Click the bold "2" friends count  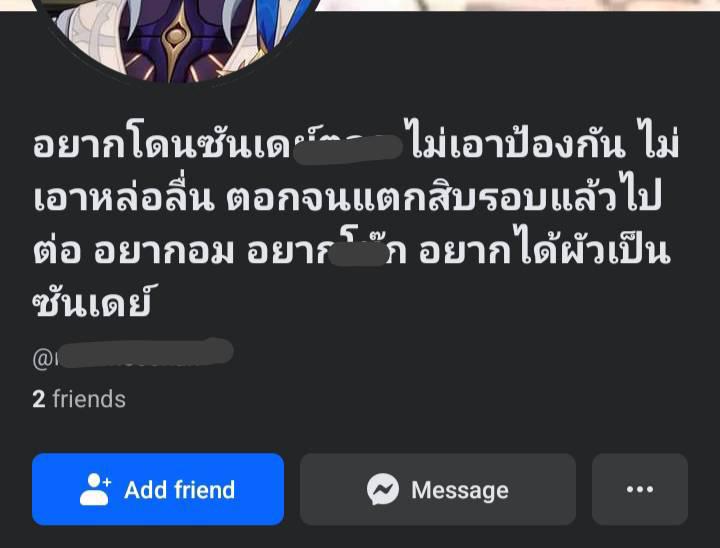pos(39,399)
